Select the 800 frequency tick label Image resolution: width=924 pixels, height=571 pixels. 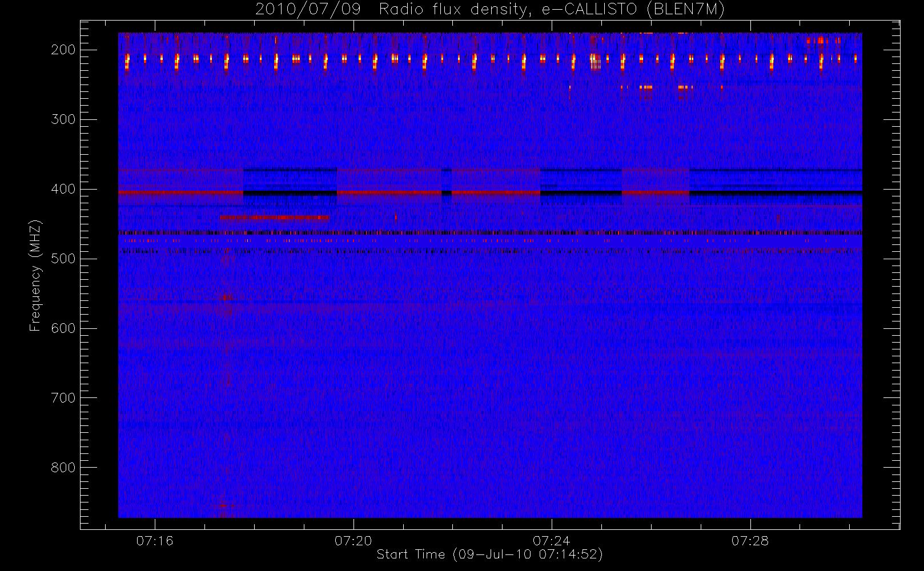pos(63,468)
